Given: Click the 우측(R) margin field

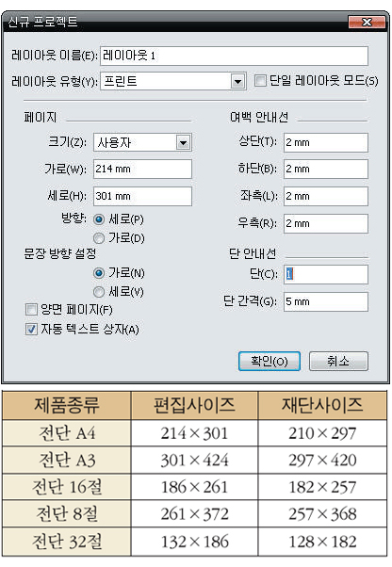Looking at the screenshot, I should (x=326, y=223).
